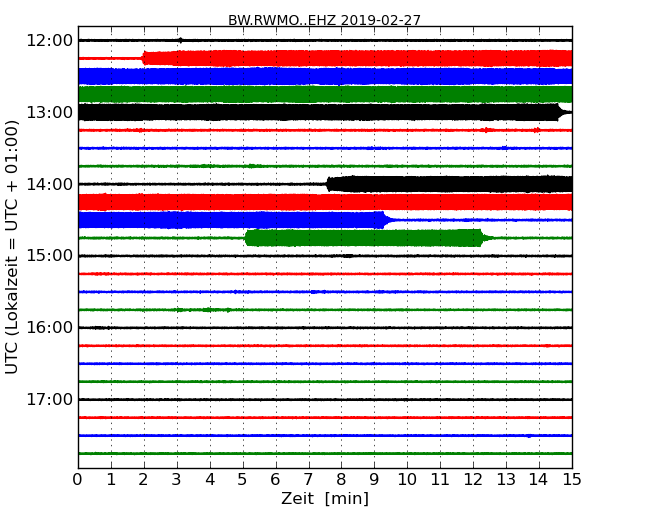
Task: Click x-axis tick label 9
Action: tap(374, 480)
